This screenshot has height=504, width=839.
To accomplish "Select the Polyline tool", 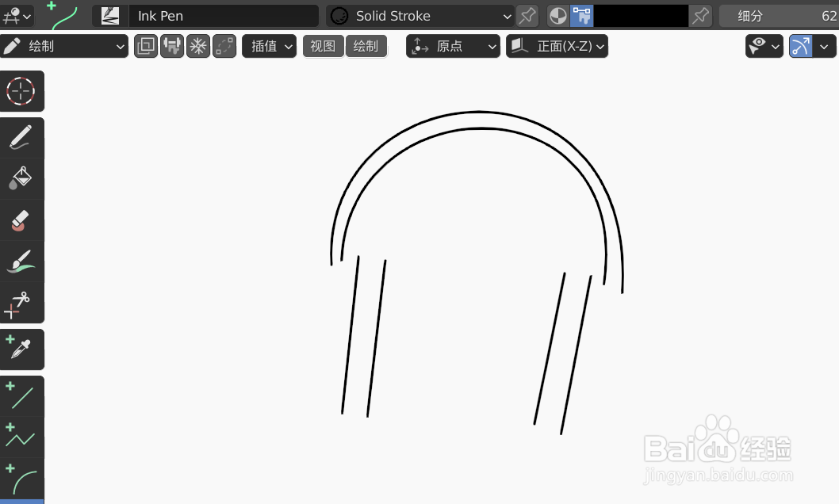I will pos(21,437).
